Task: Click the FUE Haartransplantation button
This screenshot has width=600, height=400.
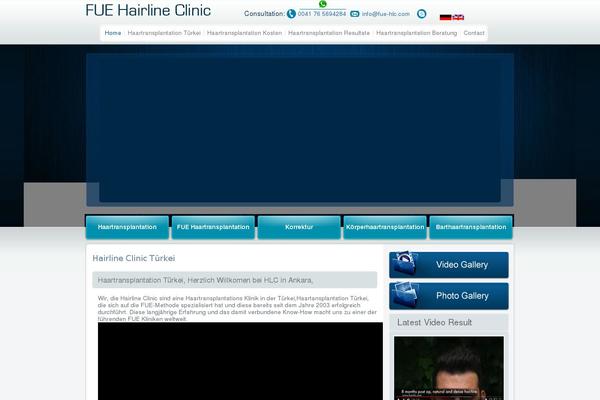Action: coord(213,227)
